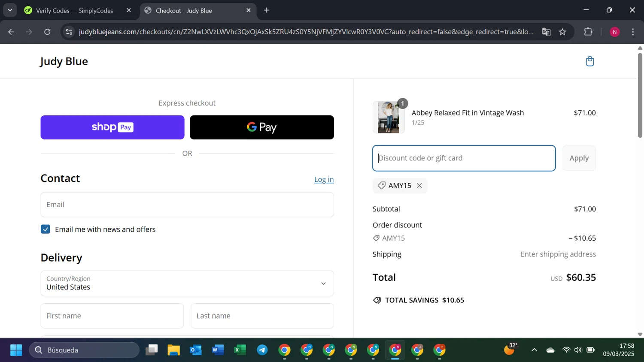Click the Abbey Relaxed Fit product thumbnail
The image size is (644, 362).
click(389, 118)
